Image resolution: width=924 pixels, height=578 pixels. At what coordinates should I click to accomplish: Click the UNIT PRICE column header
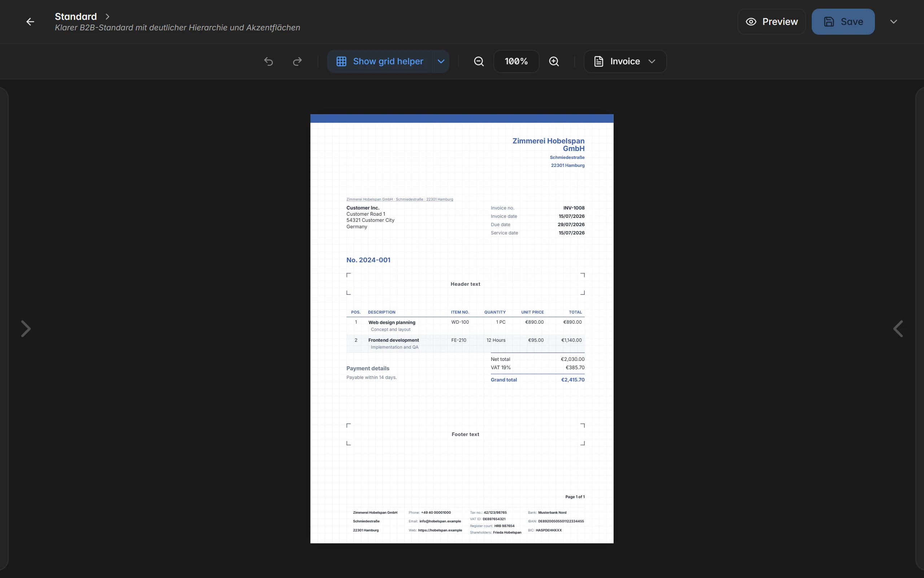click(x=532, y=312)
